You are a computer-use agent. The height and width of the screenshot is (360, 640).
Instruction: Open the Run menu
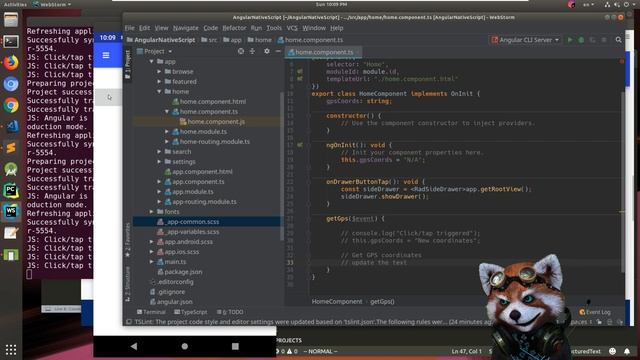[256, 28]
